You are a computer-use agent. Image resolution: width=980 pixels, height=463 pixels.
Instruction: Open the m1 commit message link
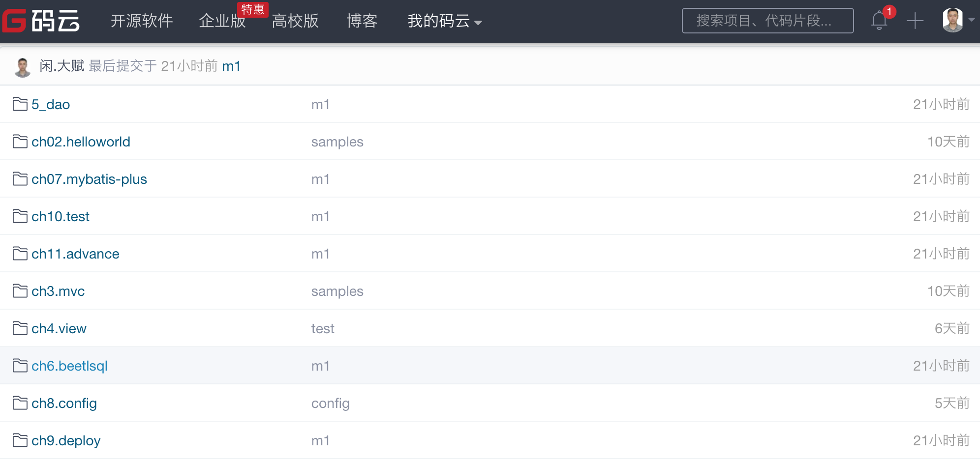(x=231, y=66)
